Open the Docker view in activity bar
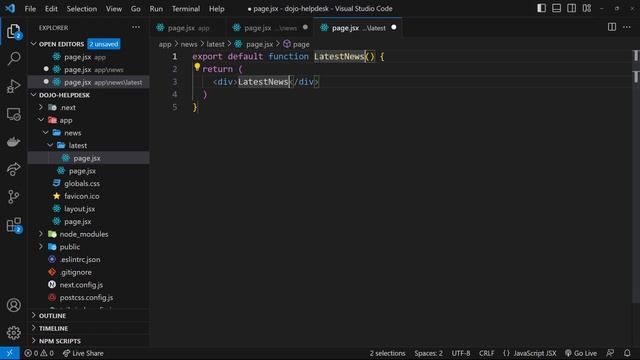640x360 pixels. click(13, 142)
